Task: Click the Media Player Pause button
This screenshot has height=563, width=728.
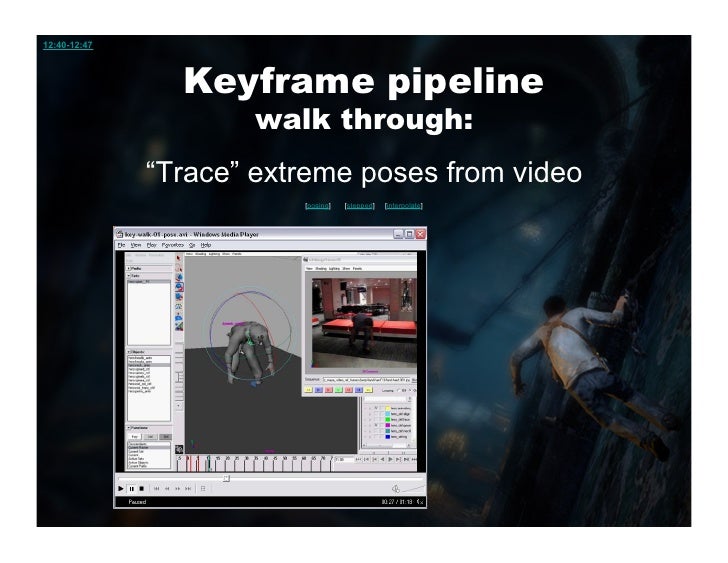Action: [132, 488]
